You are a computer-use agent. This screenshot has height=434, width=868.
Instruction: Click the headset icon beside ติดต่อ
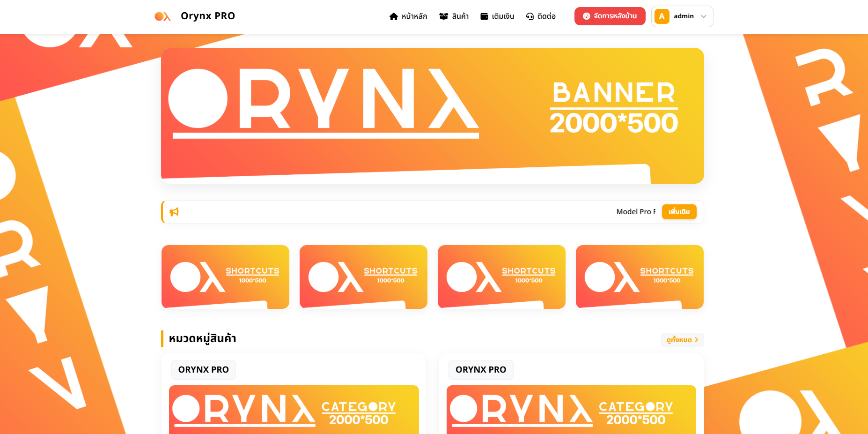530,16
